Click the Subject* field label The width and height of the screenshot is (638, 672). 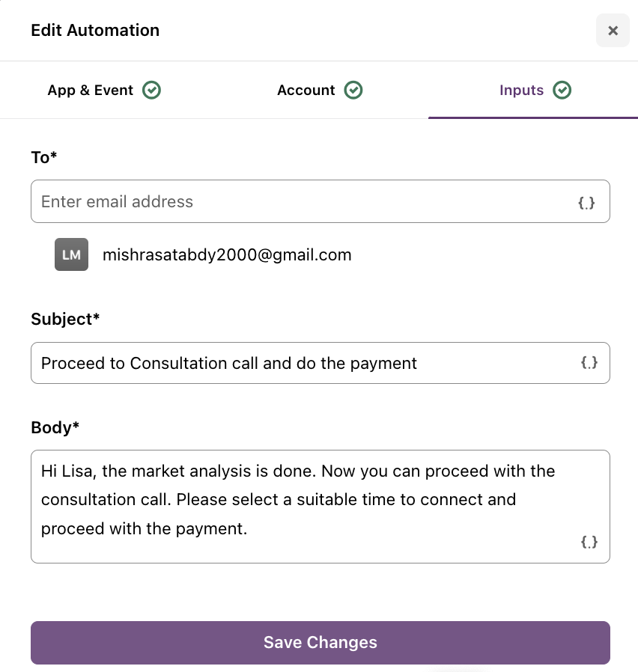pos(65,320)
